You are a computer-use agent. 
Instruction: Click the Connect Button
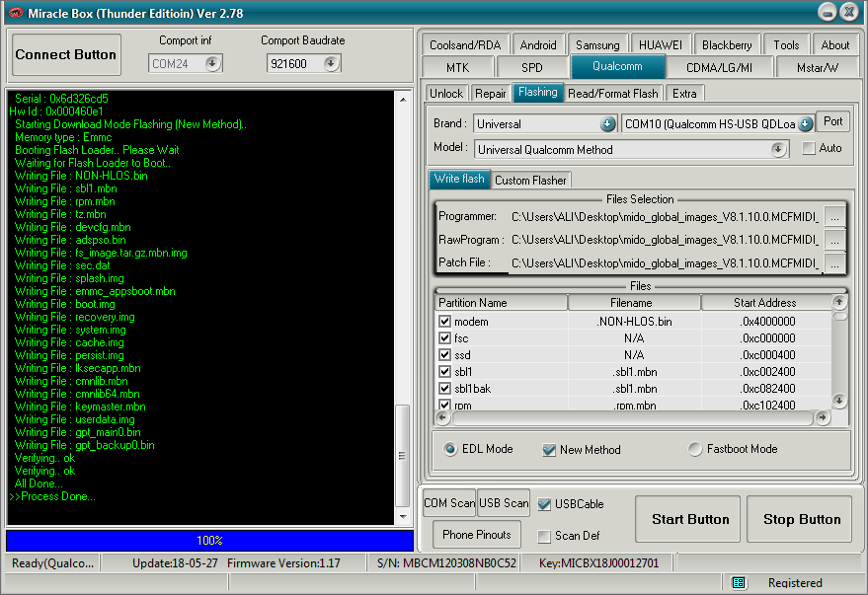[x=66, y=54]
